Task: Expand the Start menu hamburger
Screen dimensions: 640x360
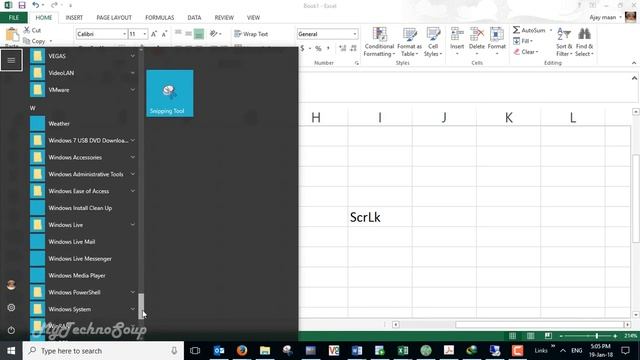Action: 11,60
